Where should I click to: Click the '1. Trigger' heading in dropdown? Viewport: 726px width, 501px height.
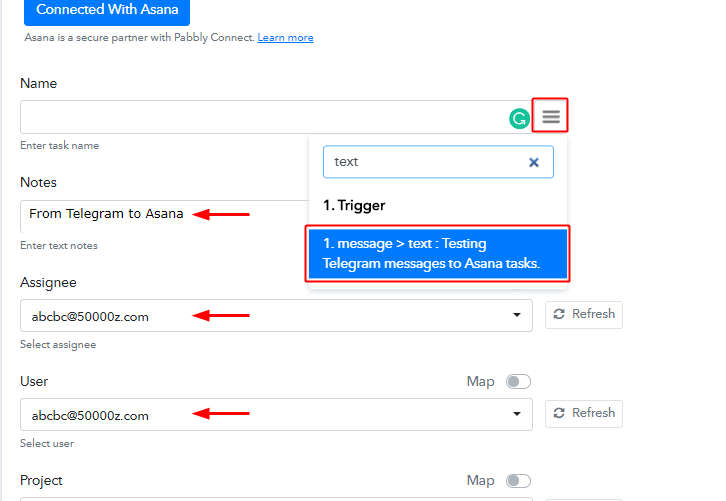point(354,205)
